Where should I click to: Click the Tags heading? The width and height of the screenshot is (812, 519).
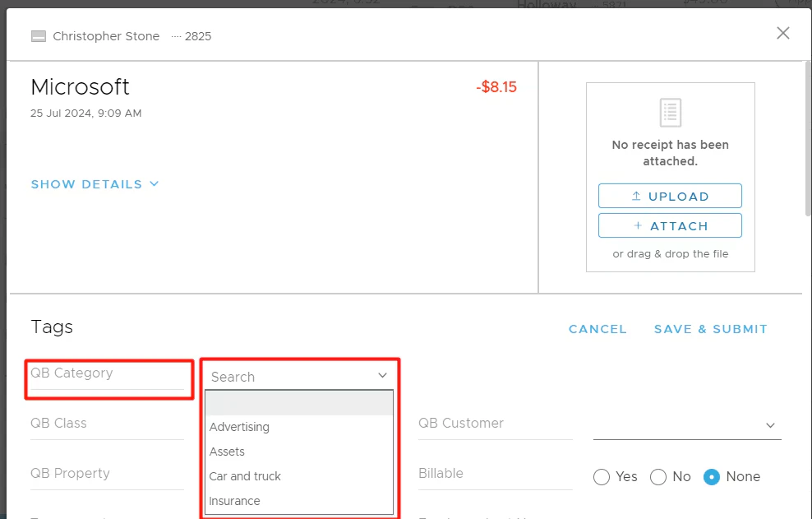click(52, 327)
